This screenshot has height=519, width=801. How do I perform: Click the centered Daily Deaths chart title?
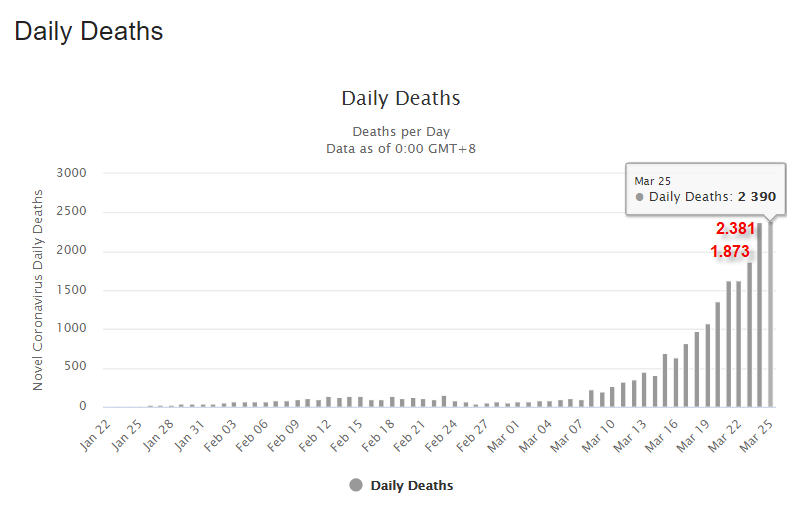click(400, 98)
